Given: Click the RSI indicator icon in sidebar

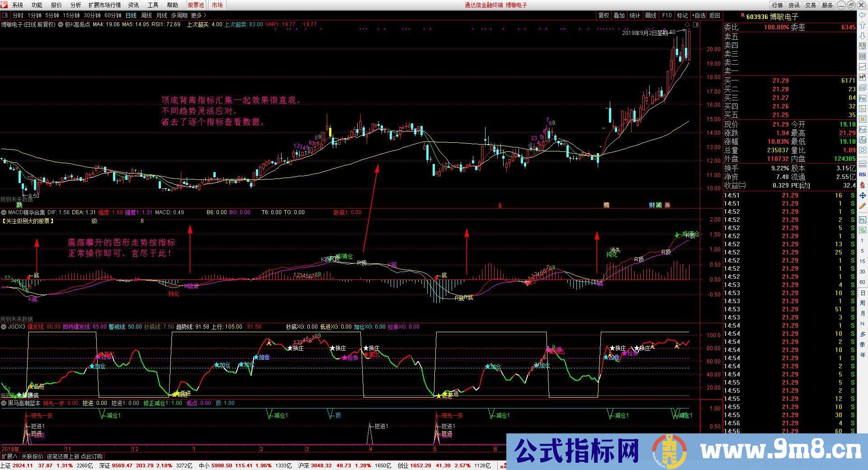Looking at the screenshot, I should [863, 174].
